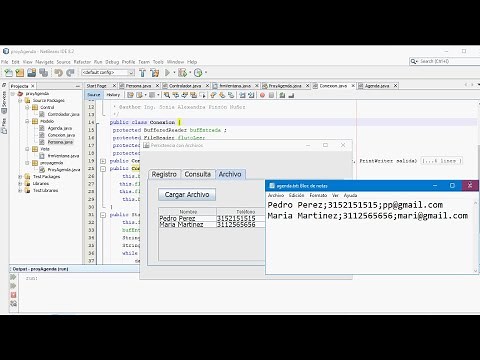Open the Debug menu
480x360 pixels.
tap(112, 62)
